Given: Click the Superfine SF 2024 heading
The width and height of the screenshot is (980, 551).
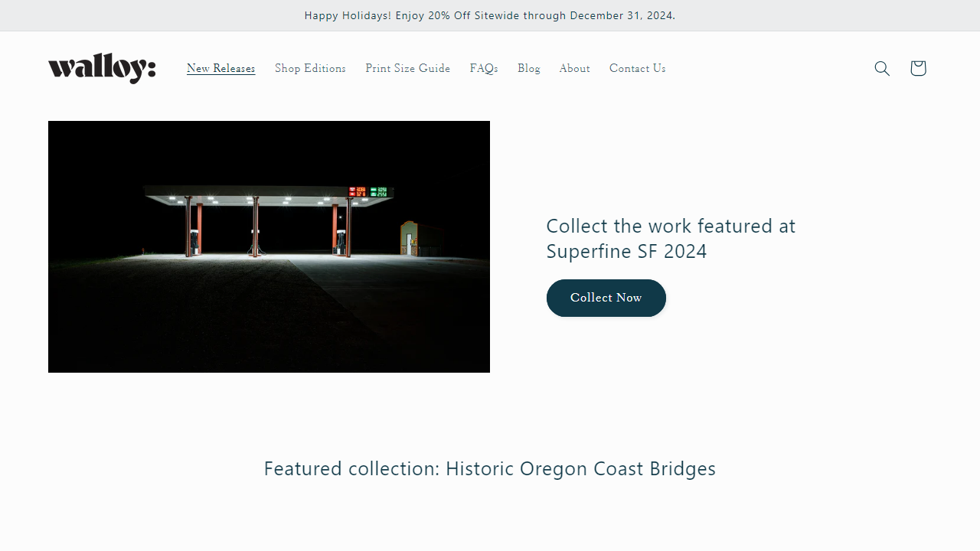Looking at the screenshot, I should (x=671, y=238).
